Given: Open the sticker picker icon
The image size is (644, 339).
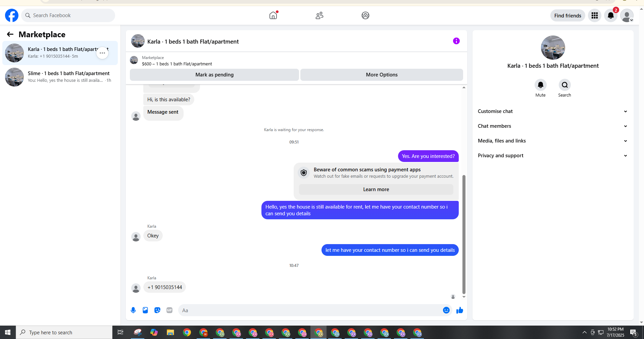Looking at the screenshot, I should [x=157, y=310].
